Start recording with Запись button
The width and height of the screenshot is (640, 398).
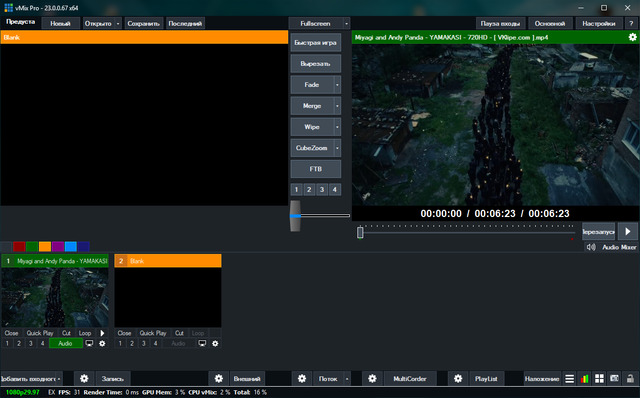(113, 379)
